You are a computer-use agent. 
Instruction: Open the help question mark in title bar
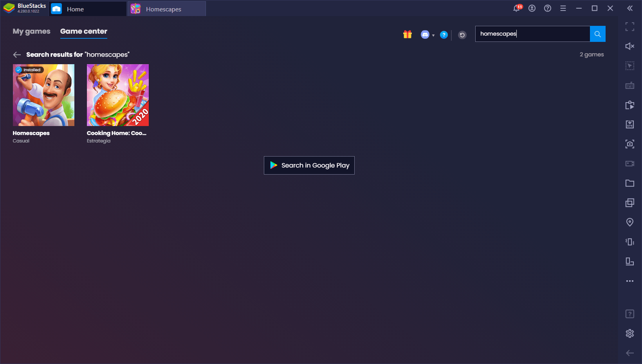[x=548, y=8]
